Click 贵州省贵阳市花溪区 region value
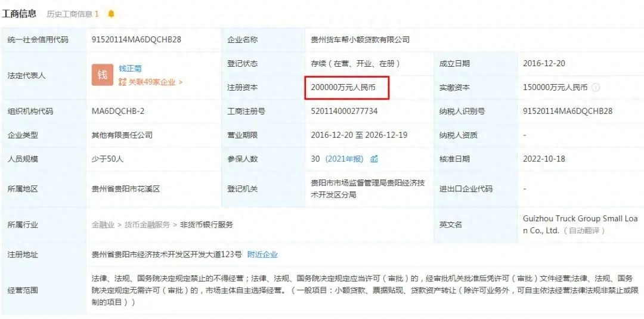This screenshot has width=644, height=319. 126,189
